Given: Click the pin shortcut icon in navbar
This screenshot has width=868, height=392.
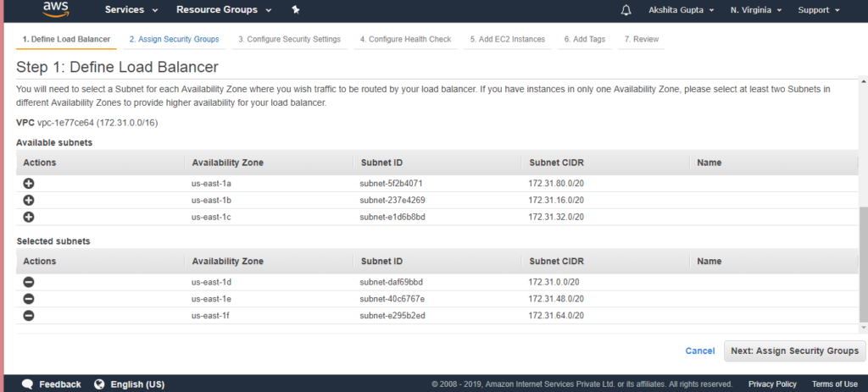Looking at the screenshot, I should tap(296, 10).
